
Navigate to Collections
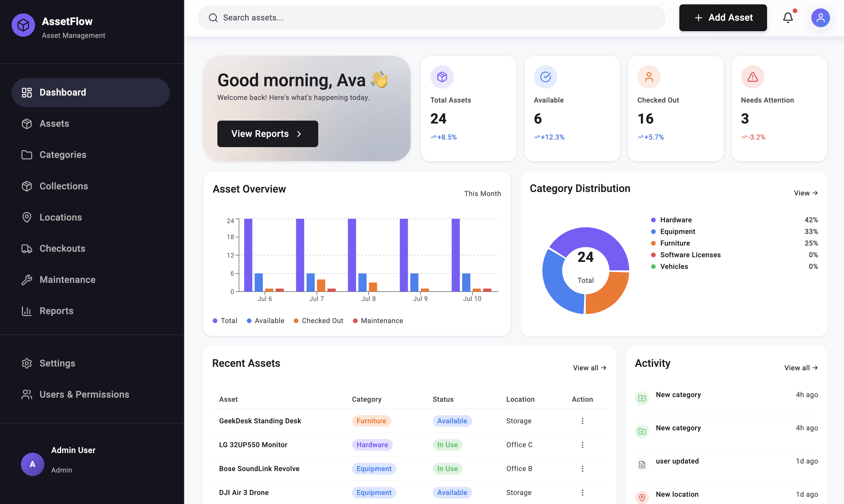tap(90, 186)
